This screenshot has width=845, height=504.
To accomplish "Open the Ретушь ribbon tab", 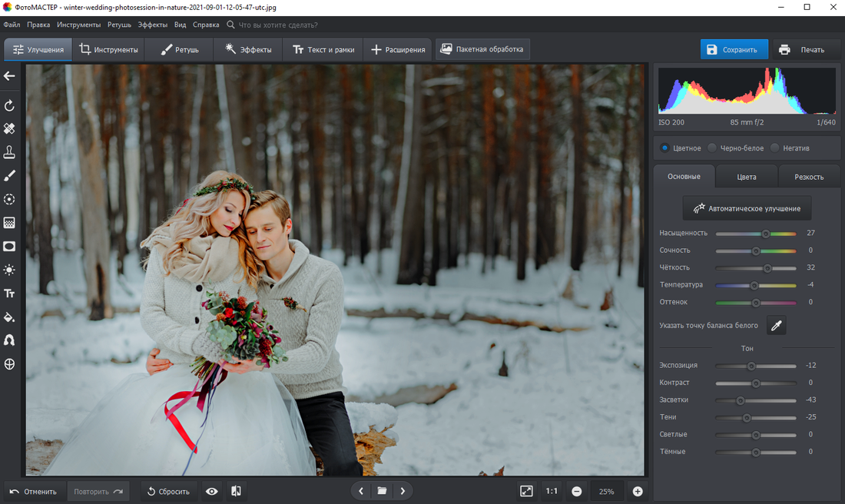I will (180, 50).
